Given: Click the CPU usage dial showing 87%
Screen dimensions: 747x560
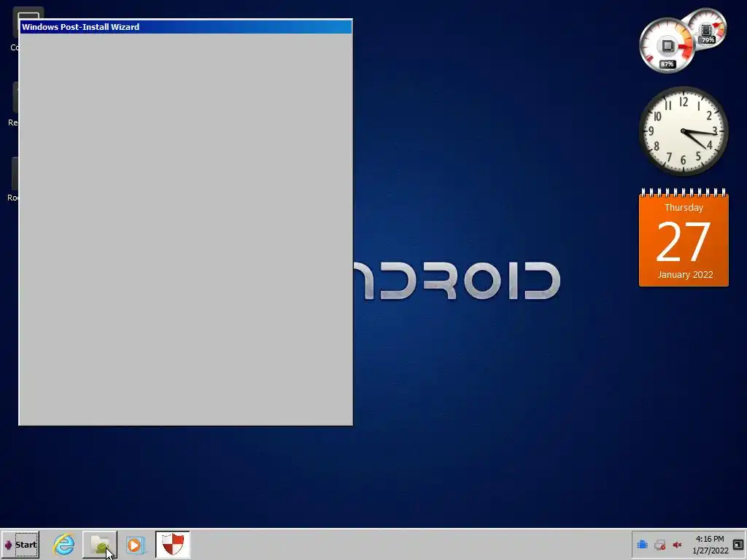Looking at the screenshot, I should tap(667, 46).
